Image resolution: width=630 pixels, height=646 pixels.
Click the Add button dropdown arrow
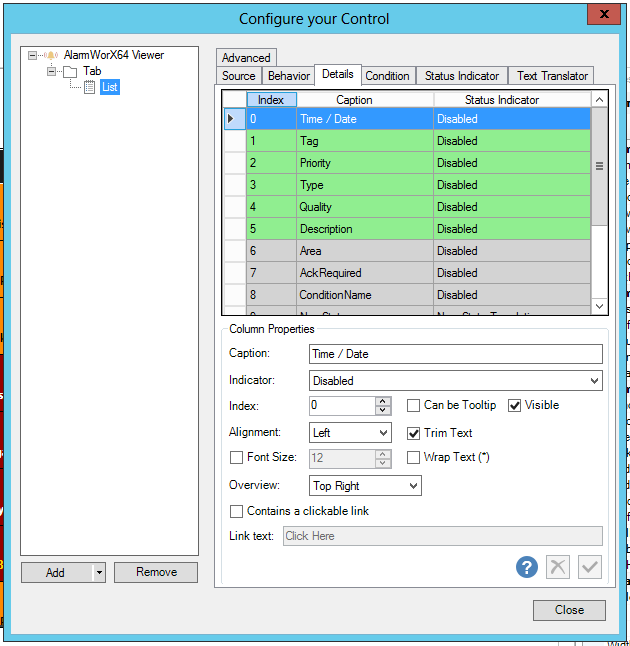99,573
